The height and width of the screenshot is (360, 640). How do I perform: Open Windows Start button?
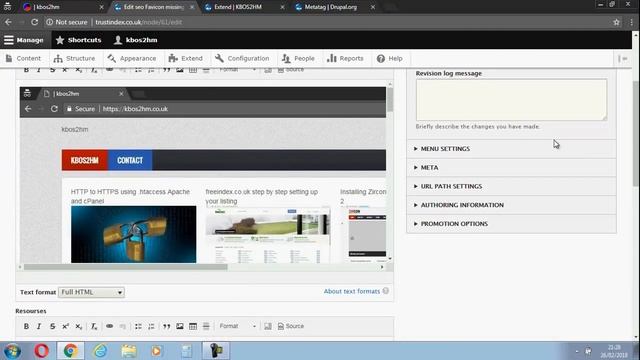pos(12,351)
